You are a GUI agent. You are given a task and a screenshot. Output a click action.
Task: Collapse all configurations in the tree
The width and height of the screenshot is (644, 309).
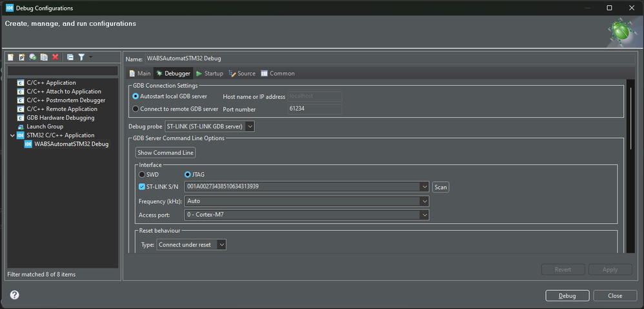pyautogui.click(x=70, y=57)
